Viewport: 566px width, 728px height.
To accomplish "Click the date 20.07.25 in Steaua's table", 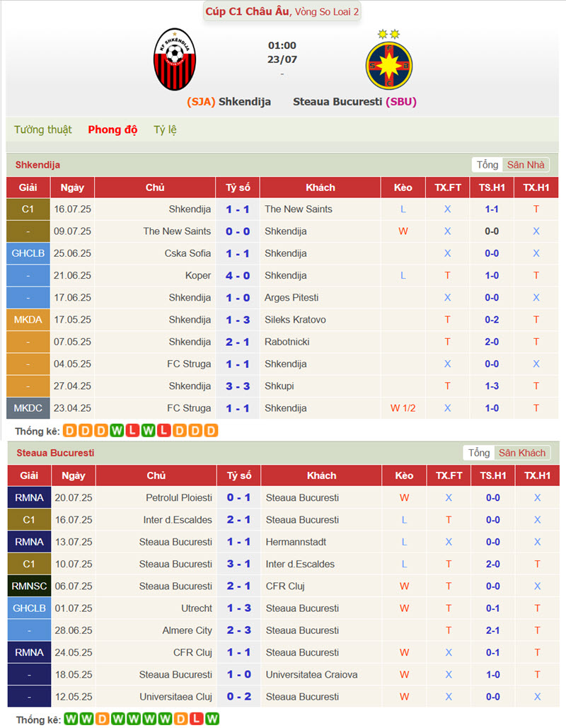I will [x=74, y=498].
